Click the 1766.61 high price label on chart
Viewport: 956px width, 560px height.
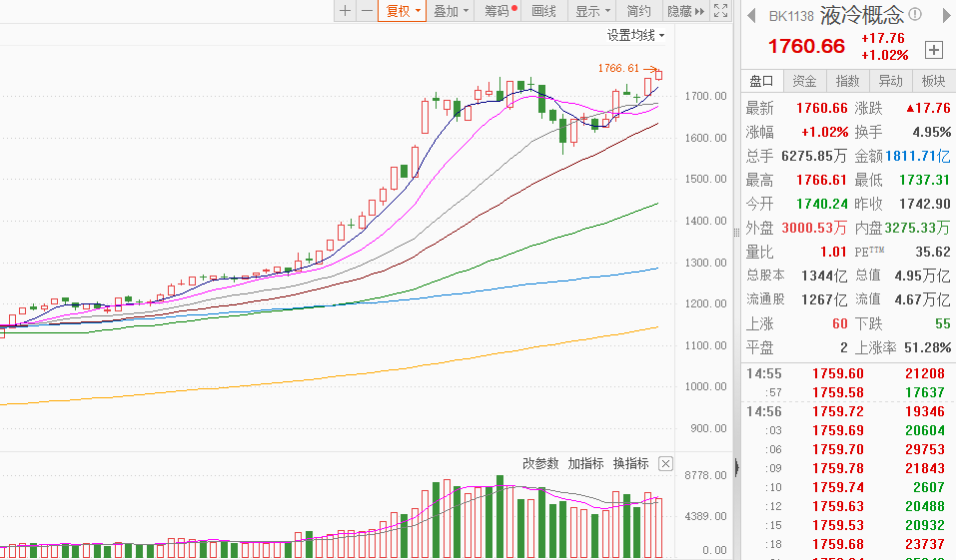618,68
